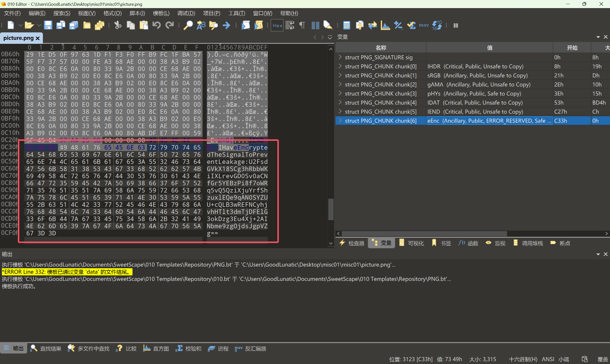This screenshot has width=610, height=364.
Task: Click the Find in Files folder-magnifier icon
Action: (x=213, y=25)
